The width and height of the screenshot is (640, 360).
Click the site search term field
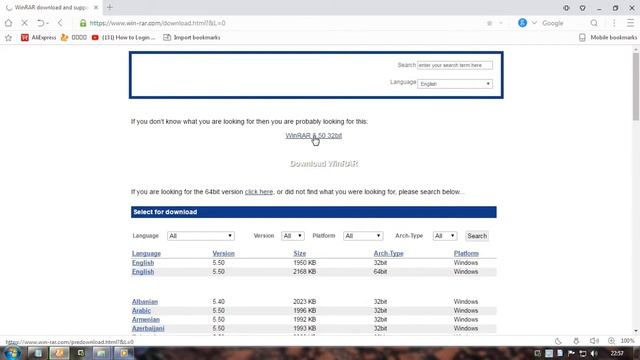(x=455, y=65)
